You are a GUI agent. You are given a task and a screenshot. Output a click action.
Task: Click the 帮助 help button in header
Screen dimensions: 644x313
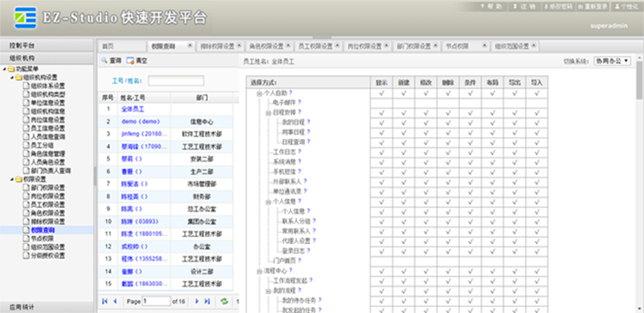pos(491,7)
